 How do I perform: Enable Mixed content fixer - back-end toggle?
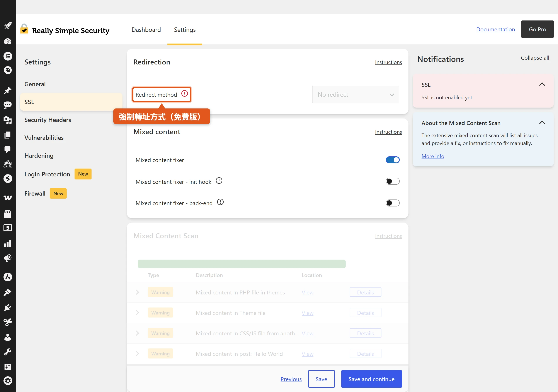[x=393, y=203]
